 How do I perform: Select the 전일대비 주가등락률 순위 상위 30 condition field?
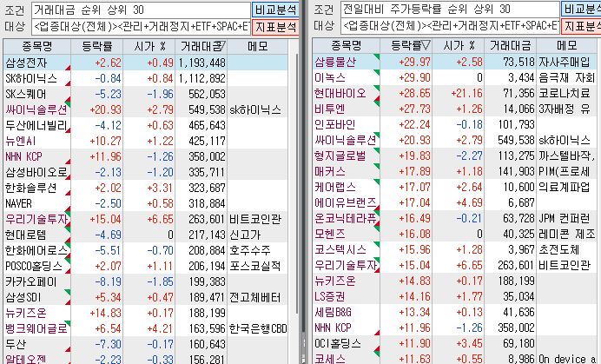tap(450, 10)
